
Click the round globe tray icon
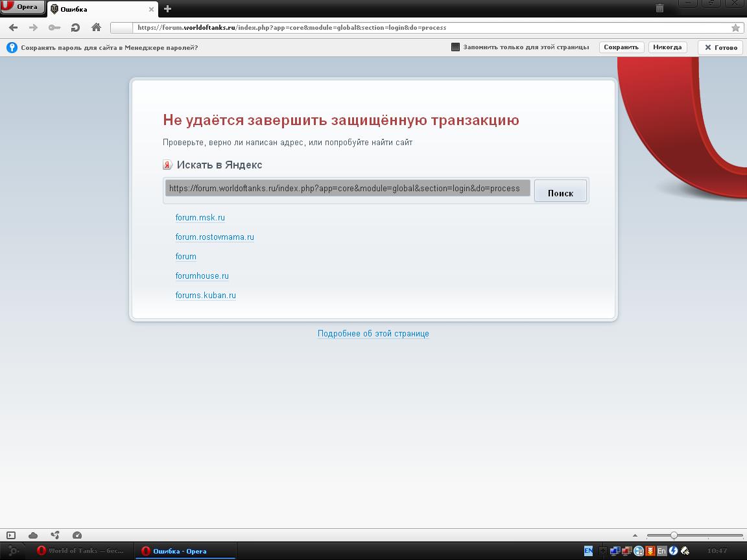pos(639,552)
